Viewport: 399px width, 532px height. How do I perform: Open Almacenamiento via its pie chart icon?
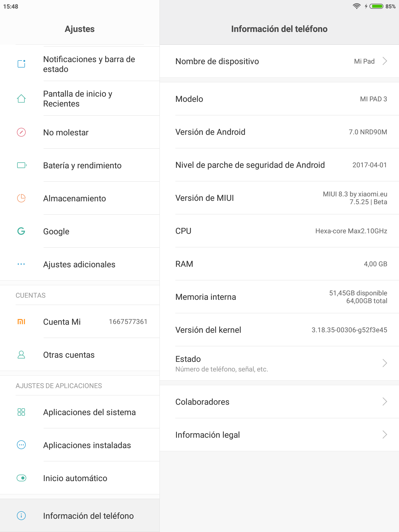coord(21,198)
